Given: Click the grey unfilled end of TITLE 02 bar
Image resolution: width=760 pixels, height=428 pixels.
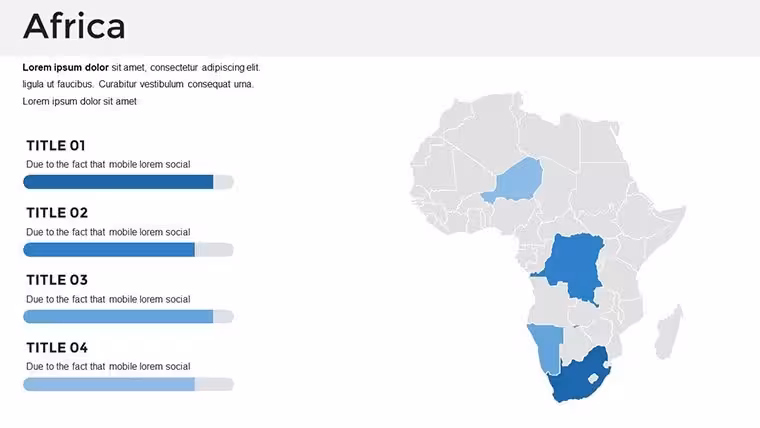Looking at the screenshot, I should pyautogui.click(x=214, y=250).
